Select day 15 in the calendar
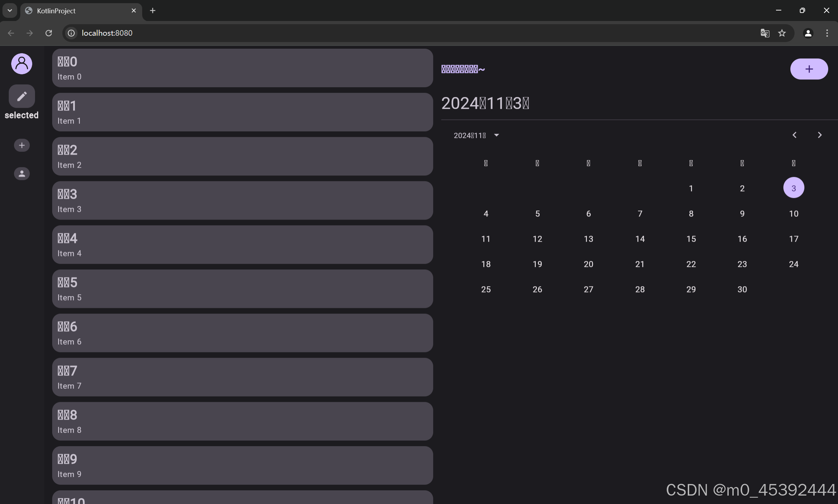Image resolution: width=838 pixels, height=504 pixels. pyautogui.click(x=691, y=239)
